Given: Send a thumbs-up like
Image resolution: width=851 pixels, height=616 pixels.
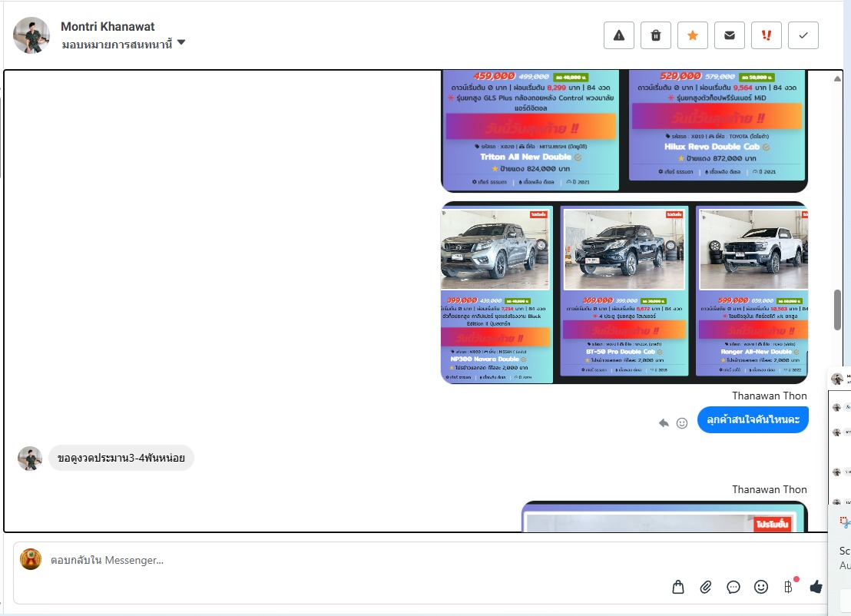Looking at the screenshot, I should pos(816,586).
